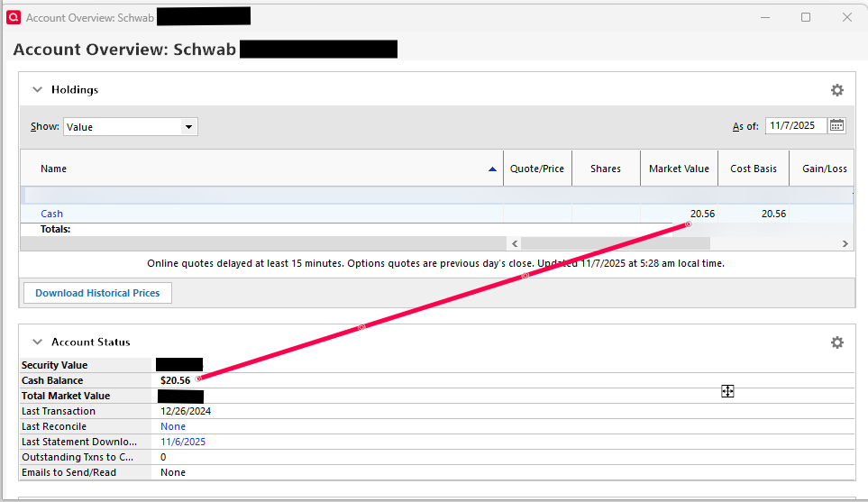Minimize the Account Overview window

point(765,18)
